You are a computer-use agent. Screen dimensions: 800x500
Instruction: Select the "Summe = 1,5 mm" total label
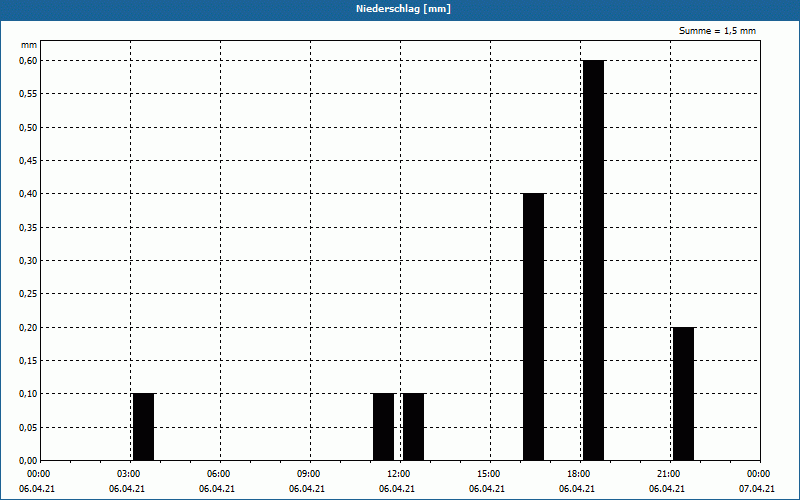717,31
